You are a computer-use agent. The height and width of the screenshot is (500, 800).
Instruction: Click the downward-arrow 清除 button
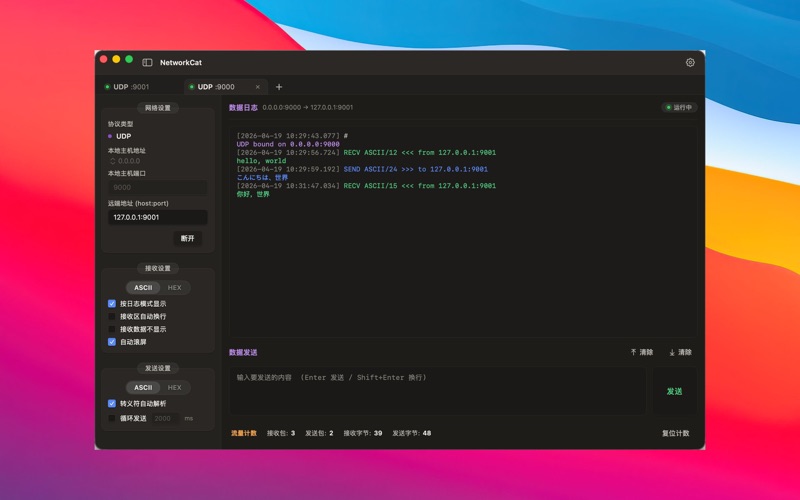[x=680, y=352]
